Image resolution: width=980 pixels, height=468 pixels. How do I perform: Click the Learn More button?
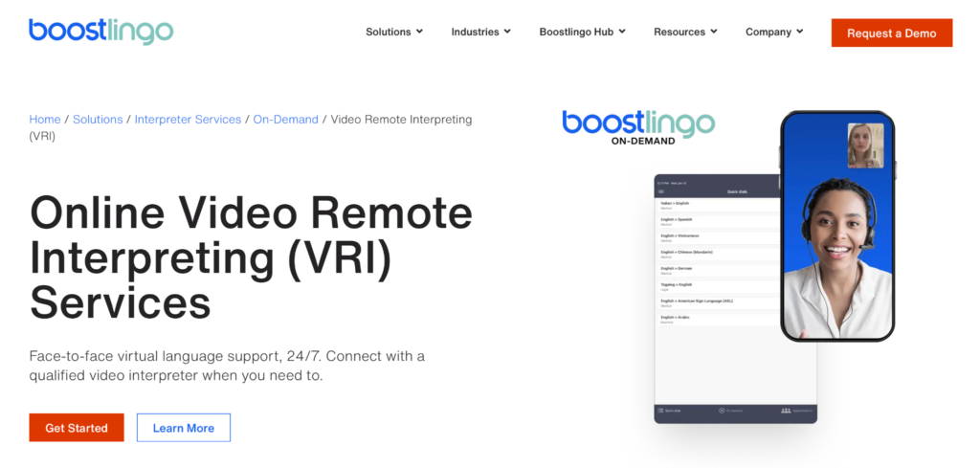(184, 428)
